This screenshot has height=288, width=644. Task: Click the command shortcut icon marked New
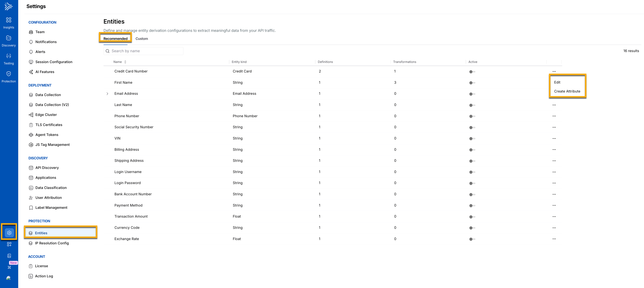coord(9,267)
